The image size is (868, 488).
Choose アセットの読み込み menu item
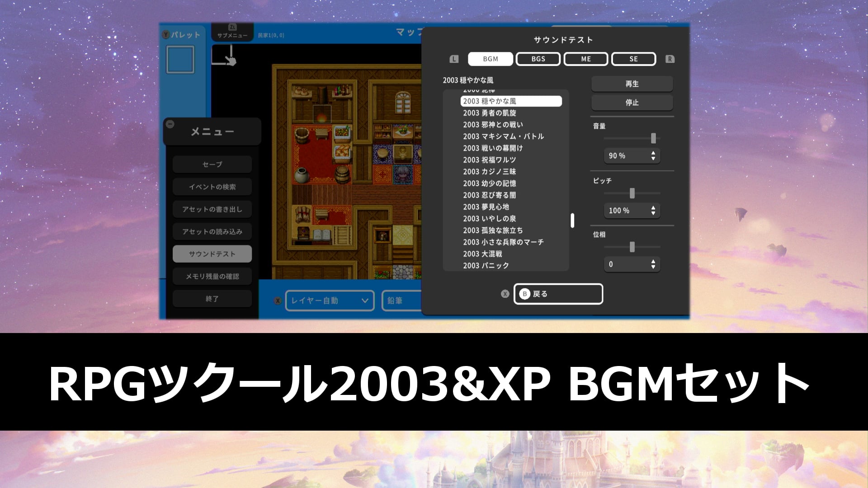click(212, 231)
